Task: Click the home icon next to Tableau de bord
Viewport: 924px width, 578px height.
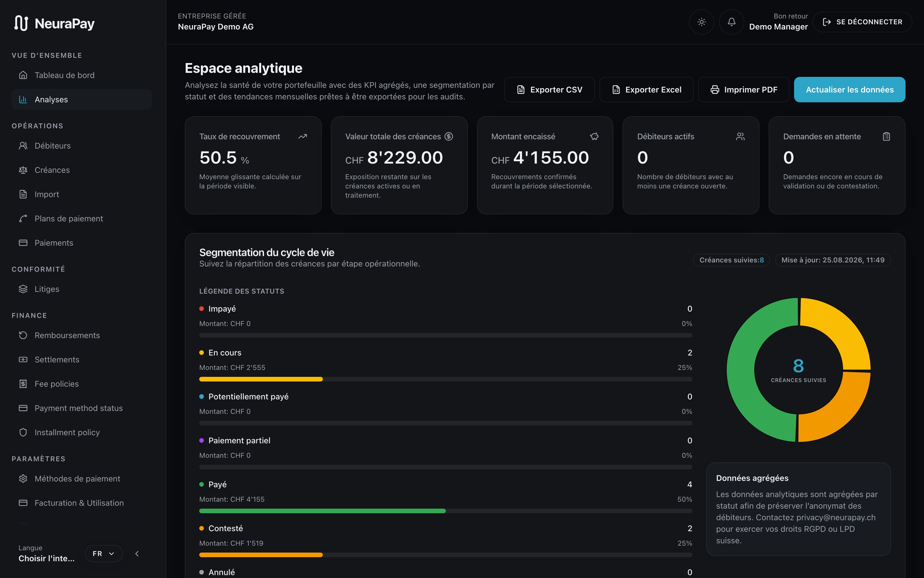Action: (23, 75)
